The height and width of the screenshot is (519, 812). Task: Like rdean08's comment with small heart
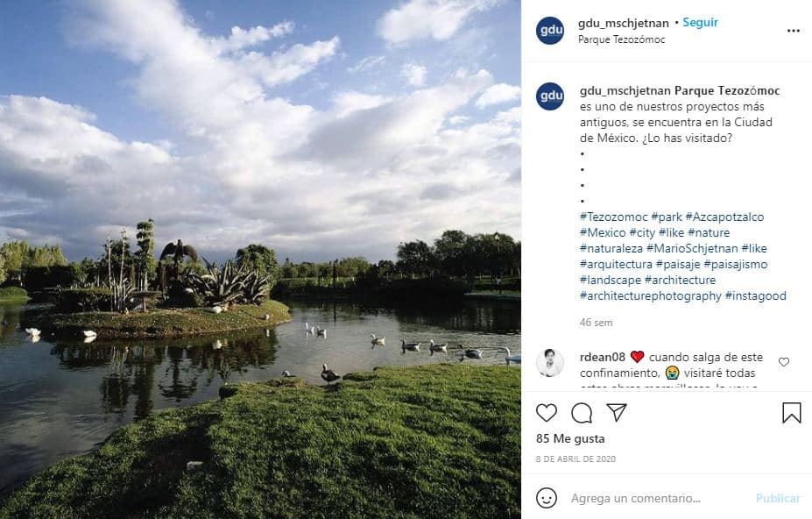pos(784,362)
